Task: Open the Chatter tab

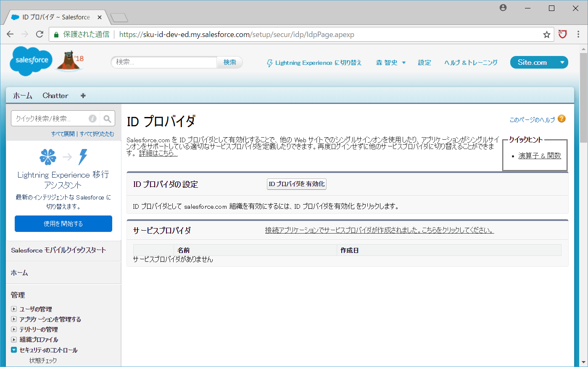Action: point(55,96)
